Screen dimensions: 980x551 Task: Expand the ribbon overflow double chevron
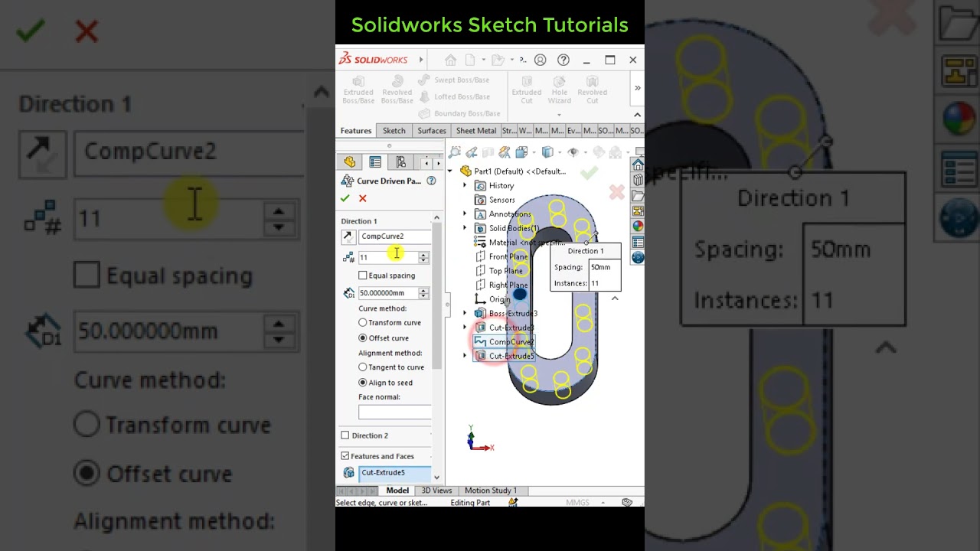637,88
